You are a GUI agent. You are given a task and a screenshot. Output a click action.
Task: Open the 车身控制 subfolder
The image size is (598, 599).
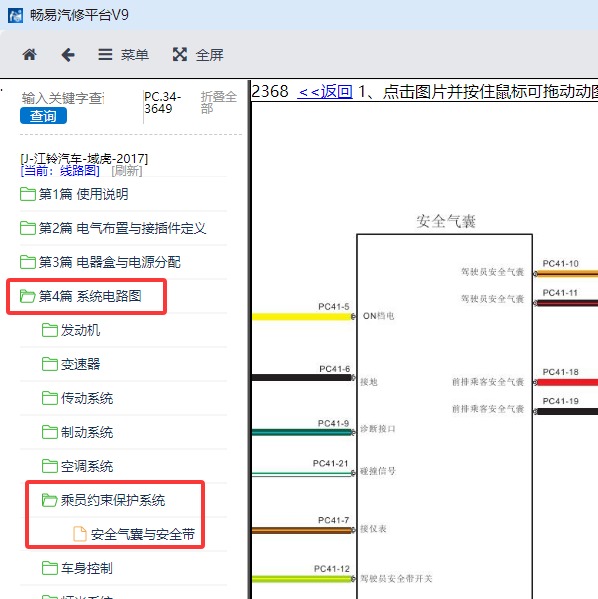pyautogui.click(x=87, y=568)
